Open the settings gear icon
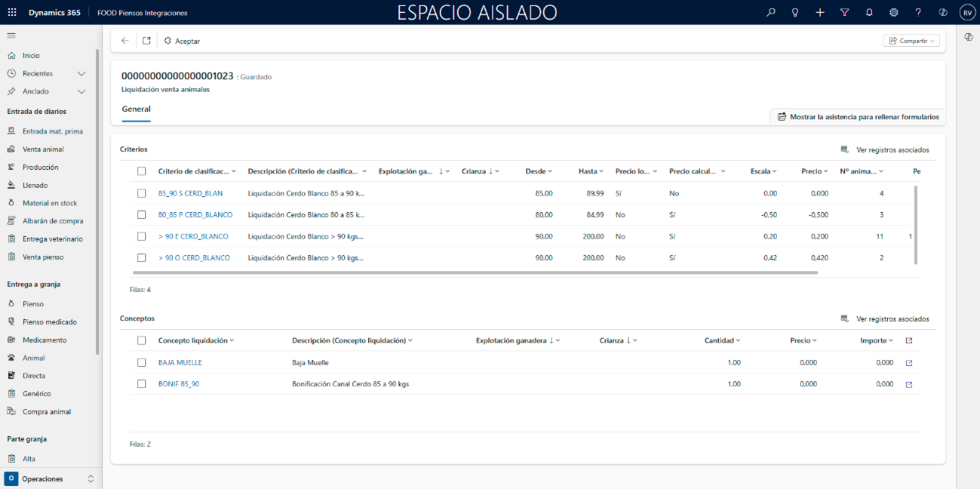980x489 pixels. coord(893,13)
